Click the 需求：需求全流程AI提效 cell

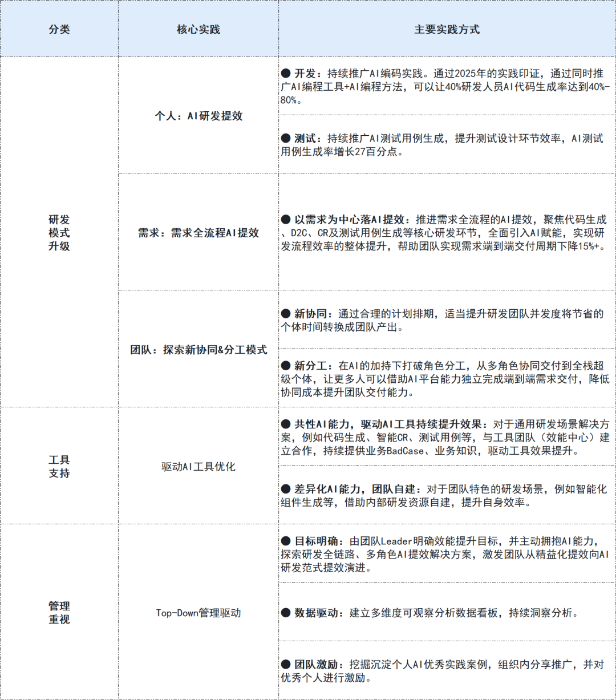point(197,232)
